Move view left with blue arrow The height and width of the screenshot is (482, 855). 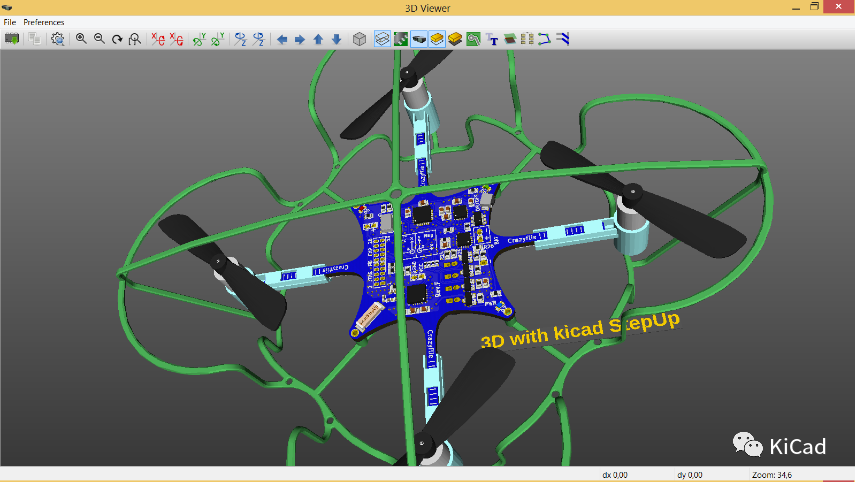pos(282,39)
